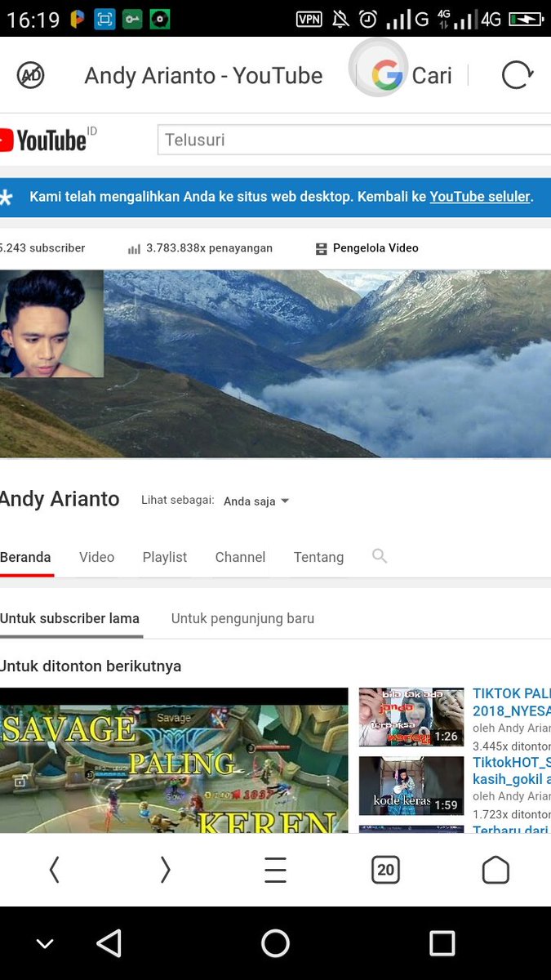The image size is (551, 980).
Task: Expand the Lihat sebagai Anda saja dropdown
Action: point(256,501)
